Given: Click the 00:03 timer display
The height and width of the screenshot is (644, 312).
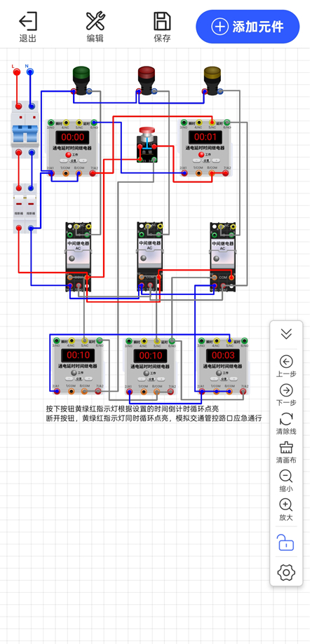Looking at the screenshot, I should (222, 355).
